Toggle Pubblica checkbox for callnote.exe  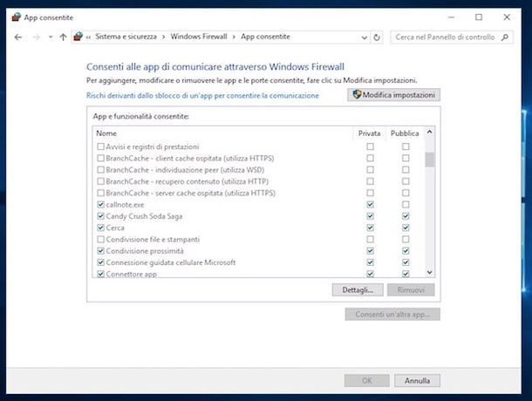[406, 205]
